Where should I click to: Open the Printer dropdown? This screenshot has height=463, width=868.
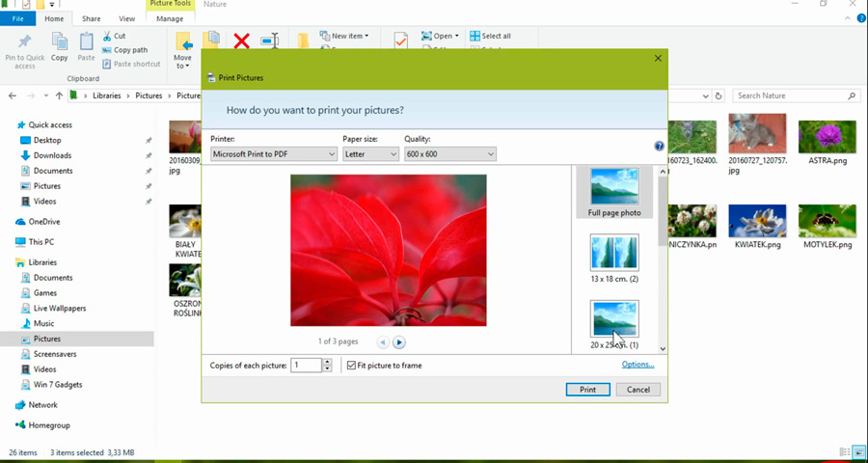pos(274,154)
